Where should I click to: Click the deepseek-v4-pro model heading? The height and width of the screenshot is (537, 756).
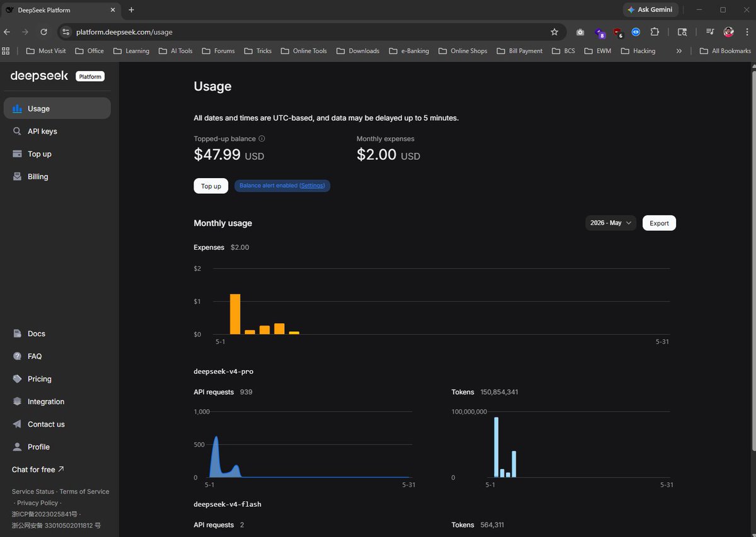click(x=224, y=371)
